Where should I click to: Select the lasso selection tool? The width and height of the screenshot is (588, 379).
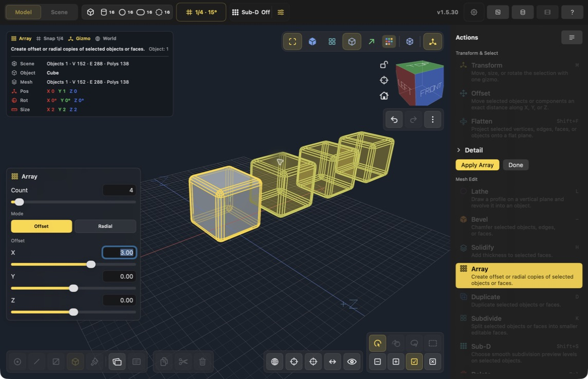point(414,343)
